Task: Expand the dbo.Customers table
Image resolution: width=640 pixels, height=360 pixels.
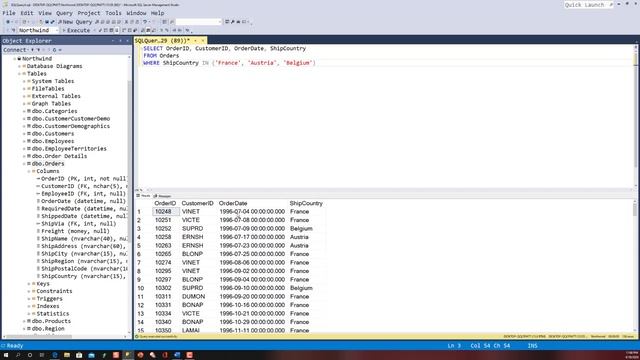Action: [24, 133]
